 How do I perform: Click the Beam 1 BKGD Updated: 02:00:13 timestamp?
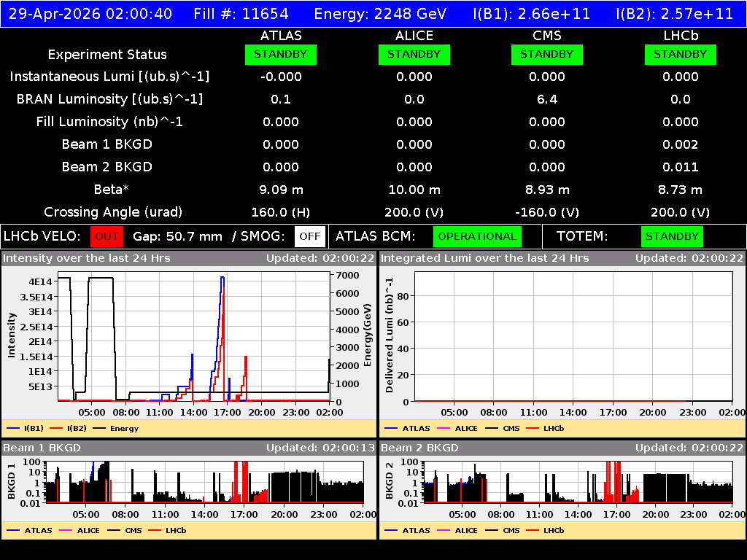pyautogui.click(x=320, y=448)
